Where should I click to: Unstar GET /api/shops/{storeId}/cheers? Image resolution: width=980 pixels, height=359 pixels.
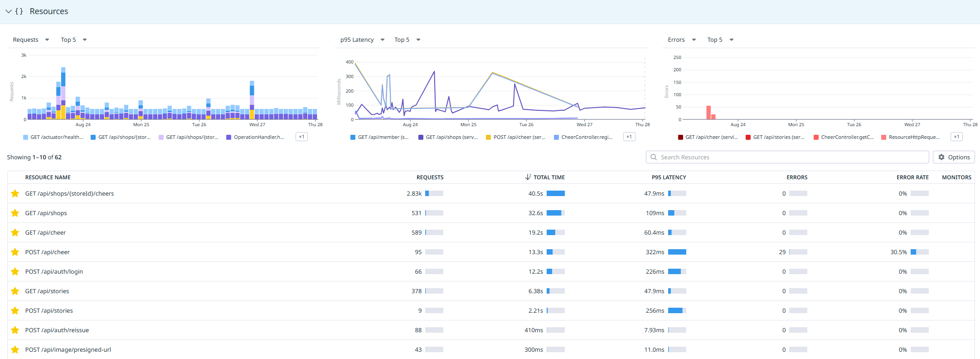15,193
